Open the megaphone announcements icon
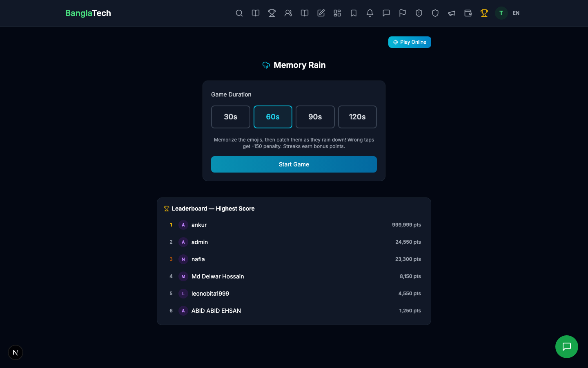 (452, 13)
